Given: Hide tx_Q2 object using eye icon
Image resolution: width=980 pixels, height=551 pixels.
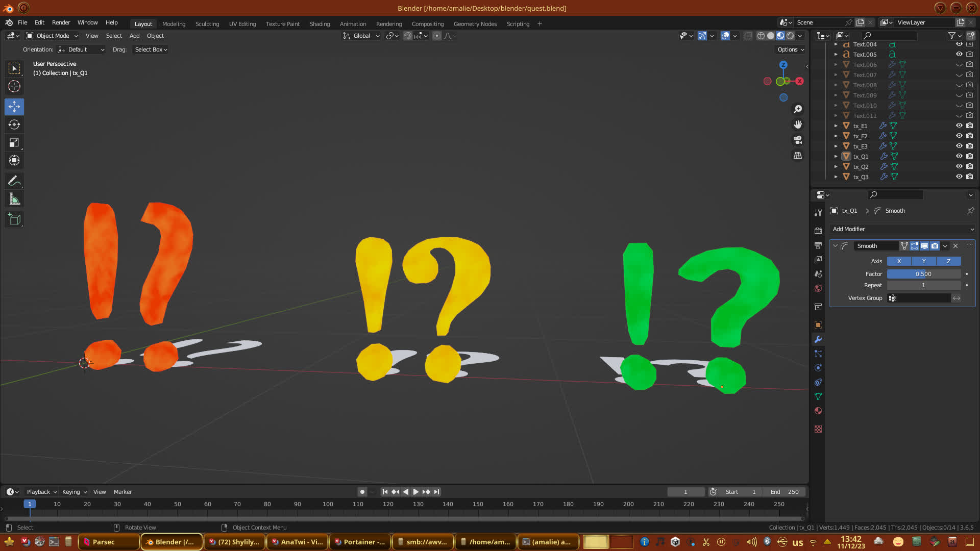Looking at the screenshot, I should 959,166.
